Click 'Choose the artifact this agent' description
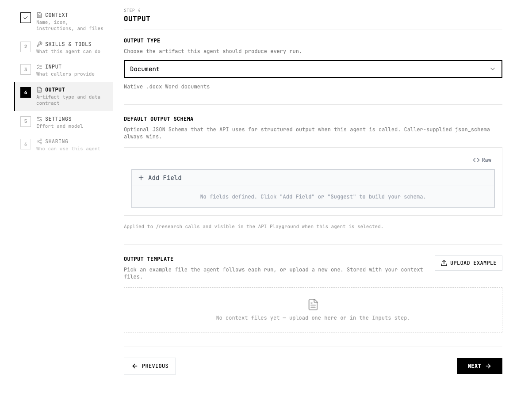This screenshot has width=513, height=420. [213, 51]
